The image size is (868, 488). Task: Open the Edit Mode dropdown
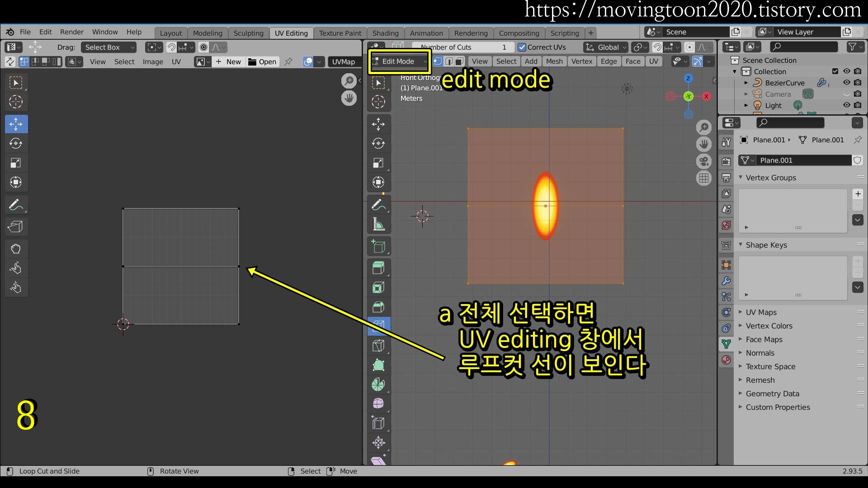click(x=399, y=61)
